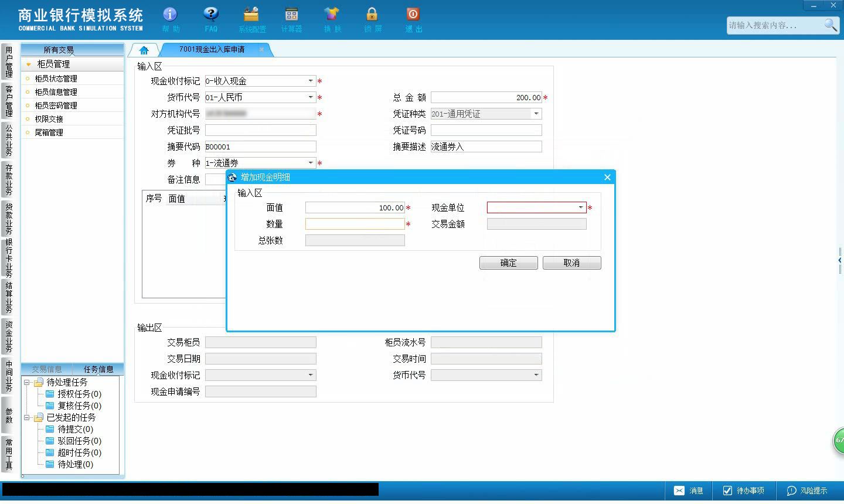Switch to the 交易信息 tab
This screenshot has height=504, width=844.
click(47, 369)
